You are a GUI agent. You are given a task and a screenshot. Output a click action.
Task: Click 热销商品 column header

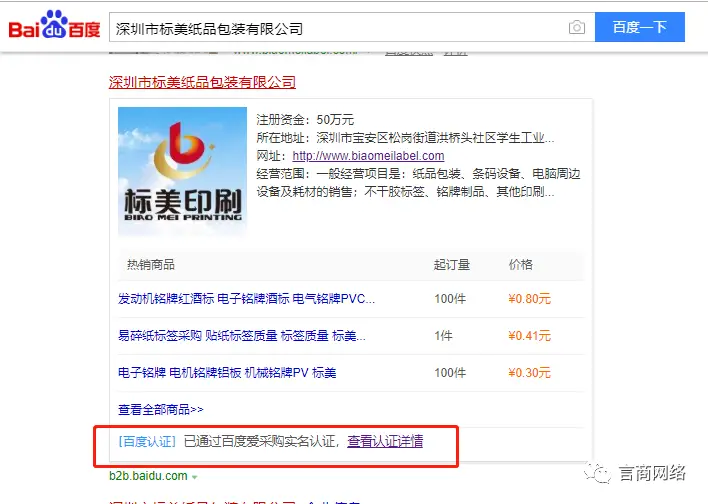pyautogui.click(x=151, y=265)
